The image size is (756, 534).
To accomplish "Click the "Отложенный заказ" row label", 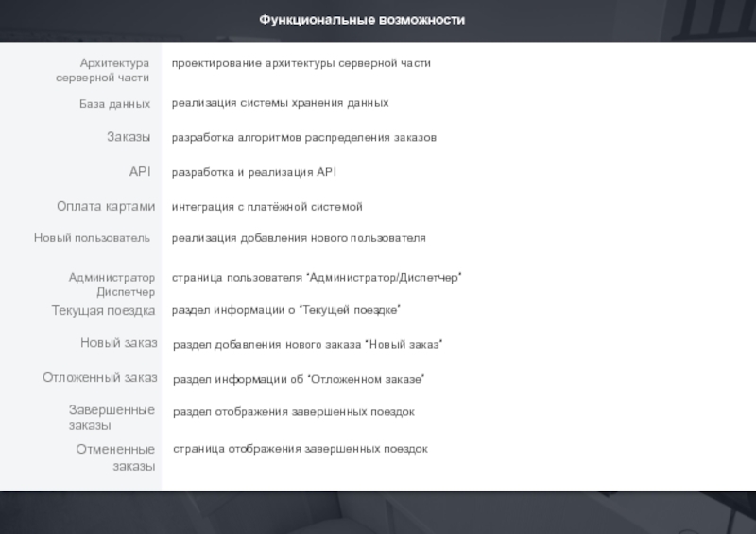I will click(x=99, y=378).
